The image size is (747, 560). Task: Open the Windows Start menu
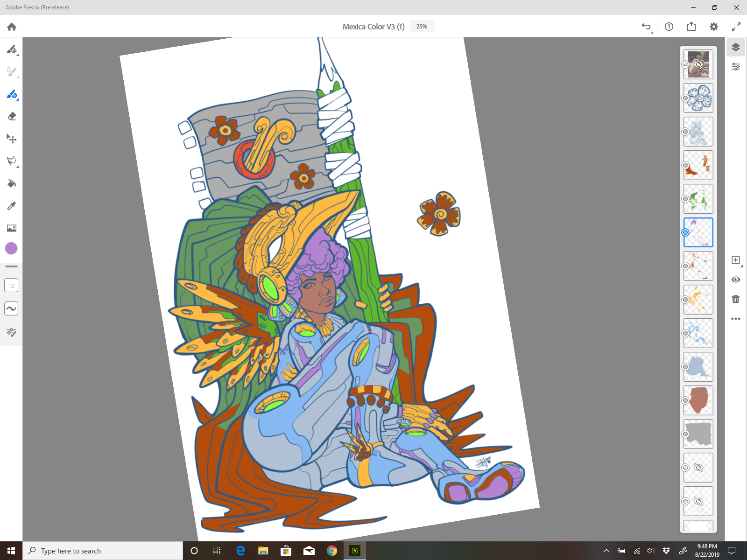click(x=11, y=551)
